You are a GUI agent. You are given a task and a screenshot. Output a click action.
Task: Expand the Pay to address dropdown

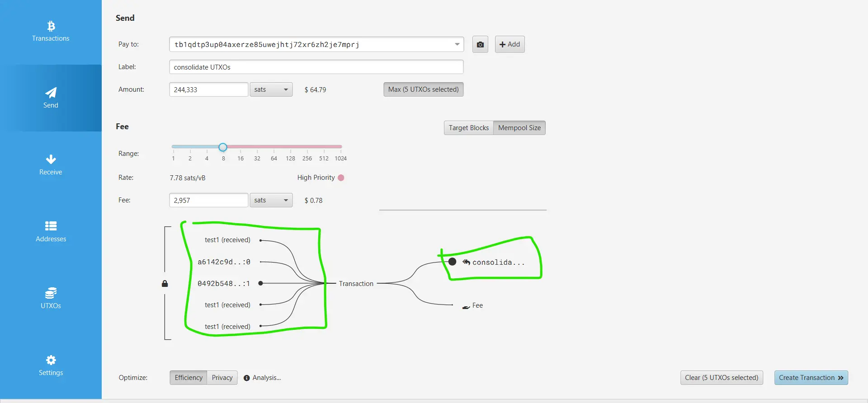[457, 45]
